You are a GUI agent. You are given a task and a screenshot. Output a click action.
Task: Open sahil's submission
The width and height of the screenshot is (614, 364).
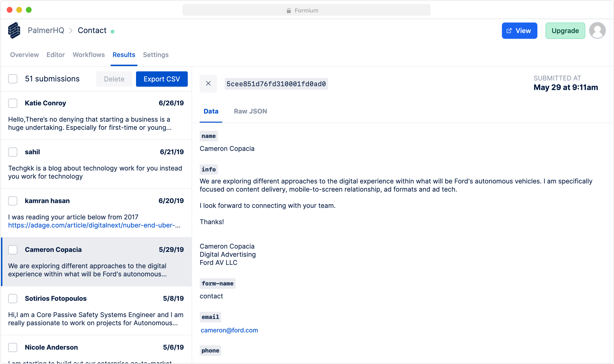tap(96, 164)
